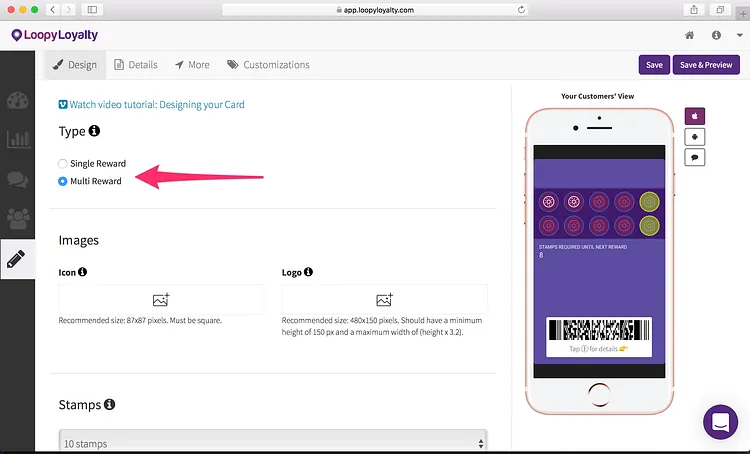Click the browser forward button

coord(68,10)
